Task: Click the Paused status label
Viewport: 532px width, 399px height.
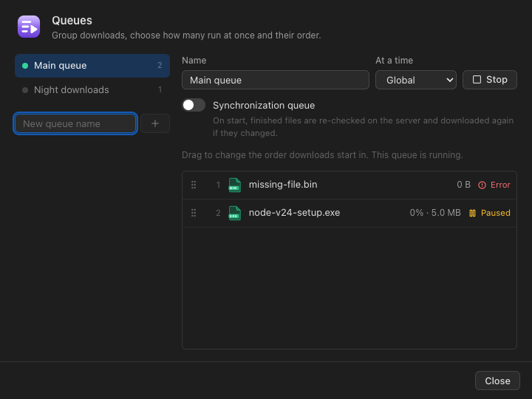Action: [x=495, y=213]
